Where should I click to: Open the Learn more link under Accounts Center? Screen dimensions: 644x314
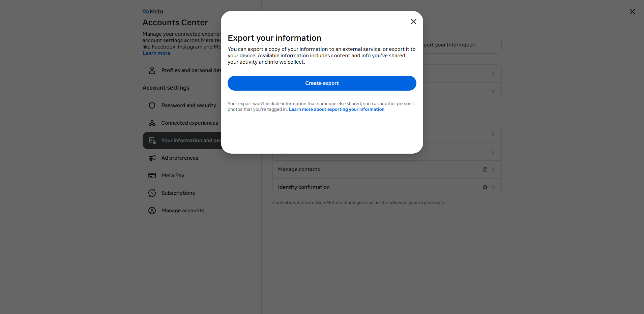pyautogui.click(x=156, y=53)
